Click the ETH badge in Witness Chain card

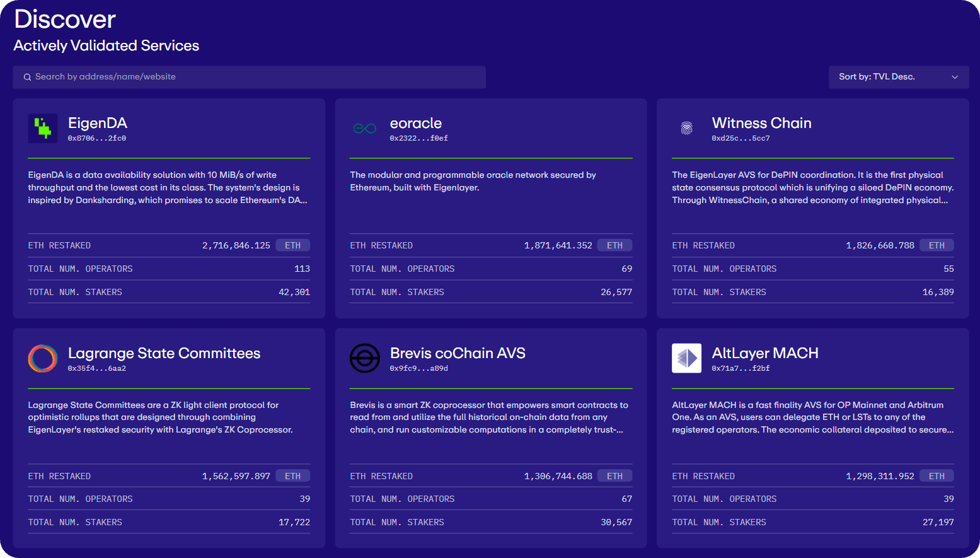click(937, 245)
